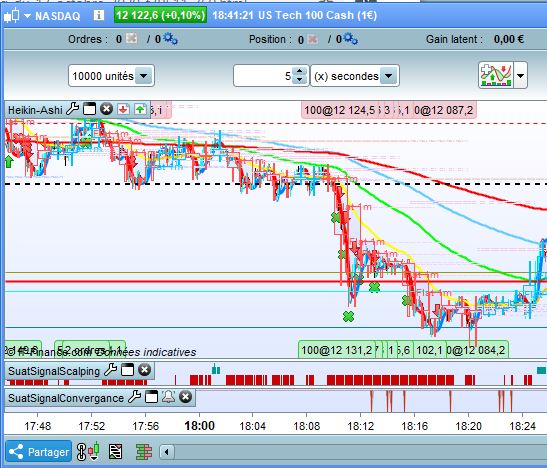The width and height of the screenshot is (547, 468).
Task: Click the horizontal chart scrollbar track
Action: [360, 452]
